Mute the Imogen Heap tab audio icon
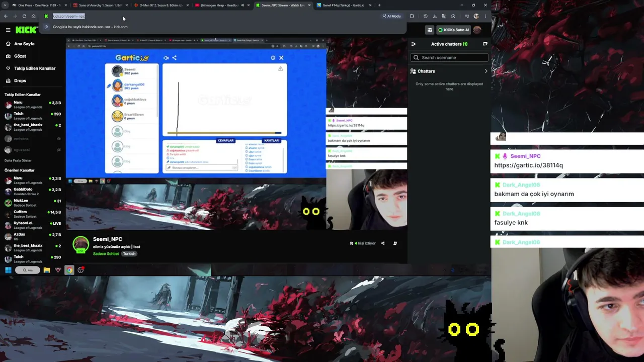Image resolution: width=644 pixels, height=362 pixels. (x=243, y=5)
